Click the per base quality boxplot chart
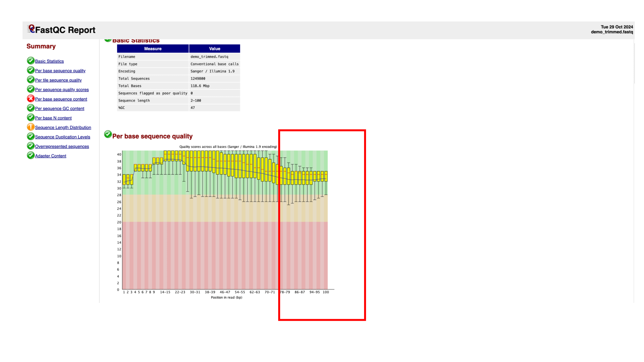 [225, 220]
